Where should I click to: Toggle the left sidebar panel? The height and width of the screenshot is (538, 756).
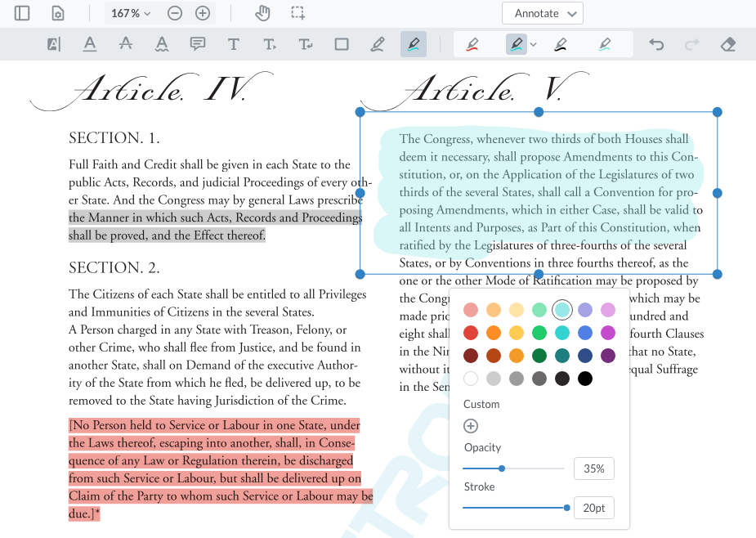coord(22,13)
